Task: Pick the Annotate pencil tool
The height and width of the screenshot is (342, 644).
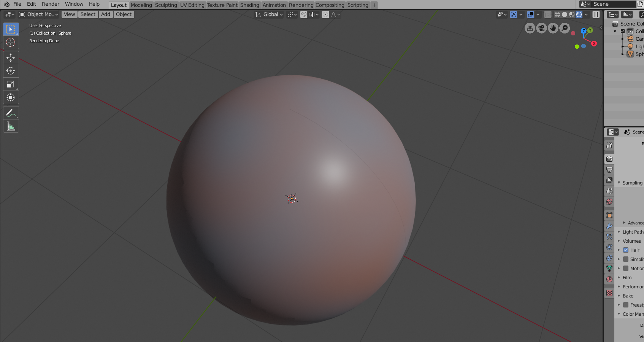Action: (11, 113)
